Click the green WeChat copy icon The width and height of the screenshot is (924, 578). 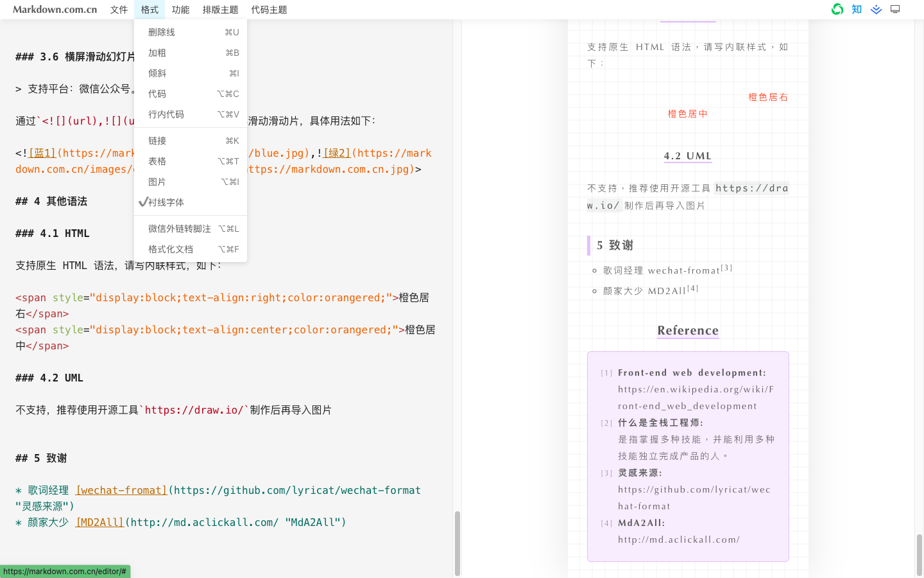(x=837, y=9)
